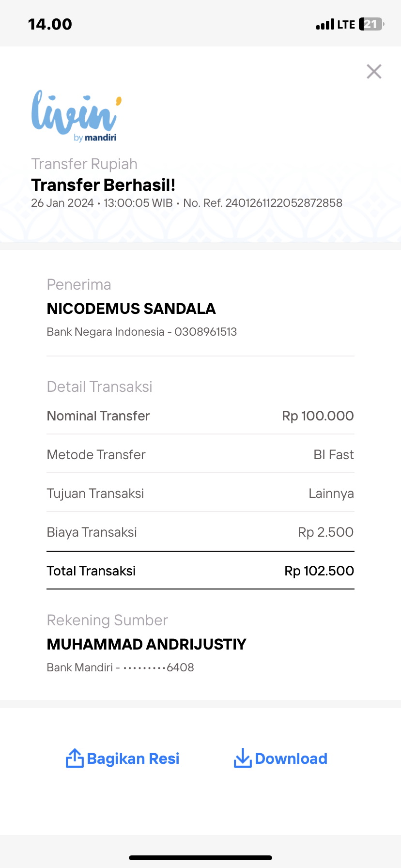Screen dimensions: 401x868
Task: Tap the Biaya Transaksi Rp 2.500 fee
Action: (x=326, y=532)
